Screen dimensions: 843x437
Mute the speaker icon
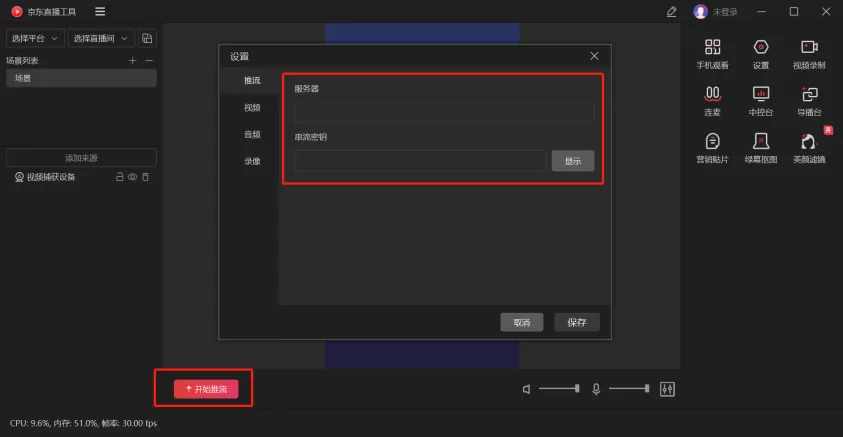click(526, 389)
